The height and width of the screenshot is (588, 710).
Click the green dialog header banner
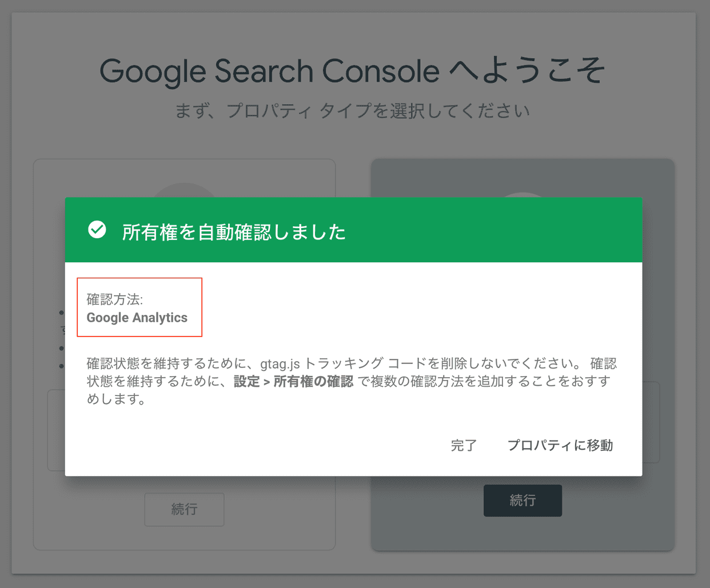(x=353, y=230)
